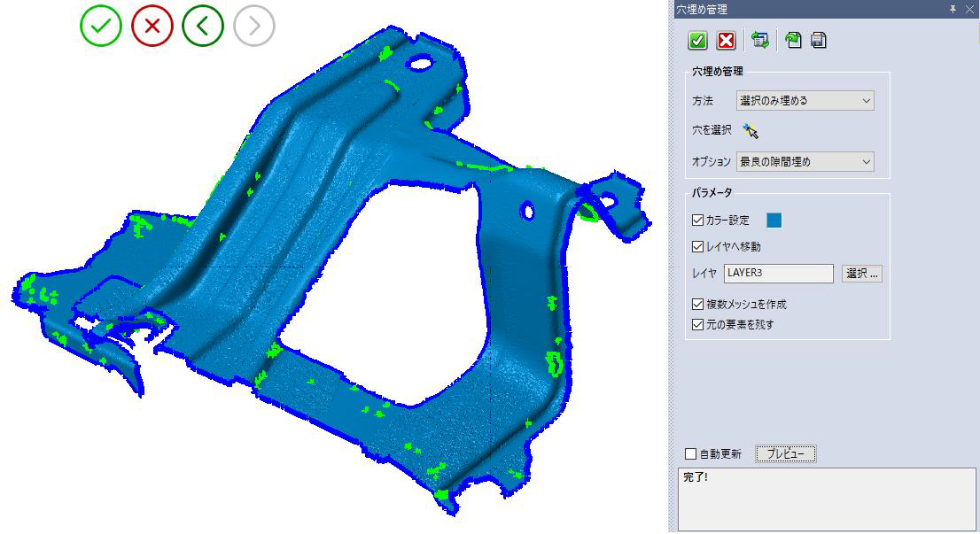Click the reset parameters icon with green arrows
Viewport: 980px width, 534px height.
click(759, 40)
